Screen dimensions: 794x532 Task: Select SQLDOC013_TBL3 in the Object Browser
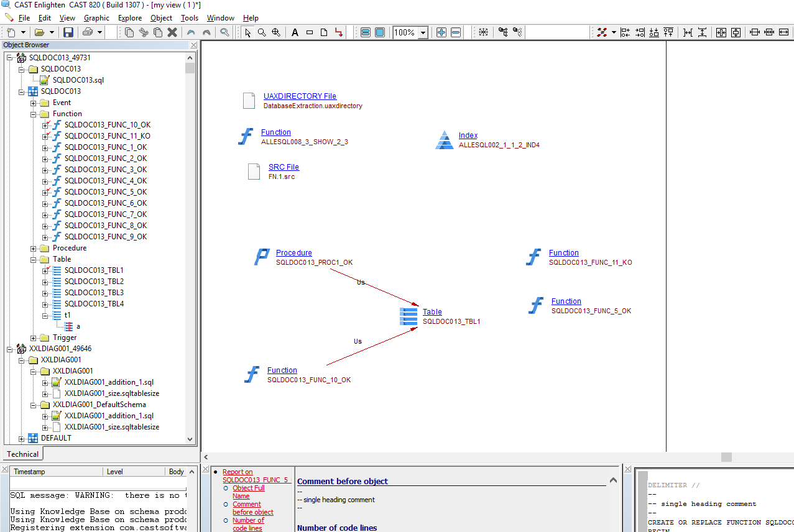94,293
